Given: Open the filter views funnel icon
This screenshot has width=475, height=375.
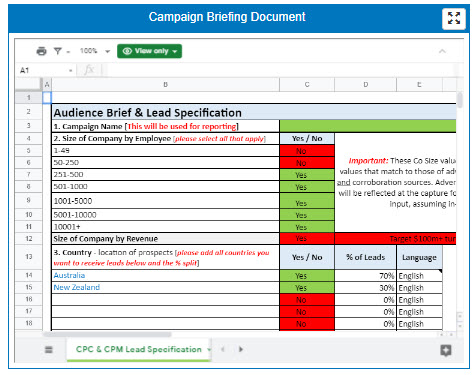Looking at the screenshot, I should (x=58, y=51).
